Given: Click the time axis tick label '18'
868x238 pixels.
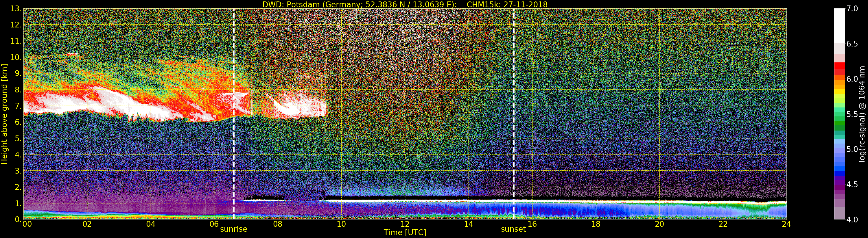Looking at the screenshot, I should click(x=596, y=224).
